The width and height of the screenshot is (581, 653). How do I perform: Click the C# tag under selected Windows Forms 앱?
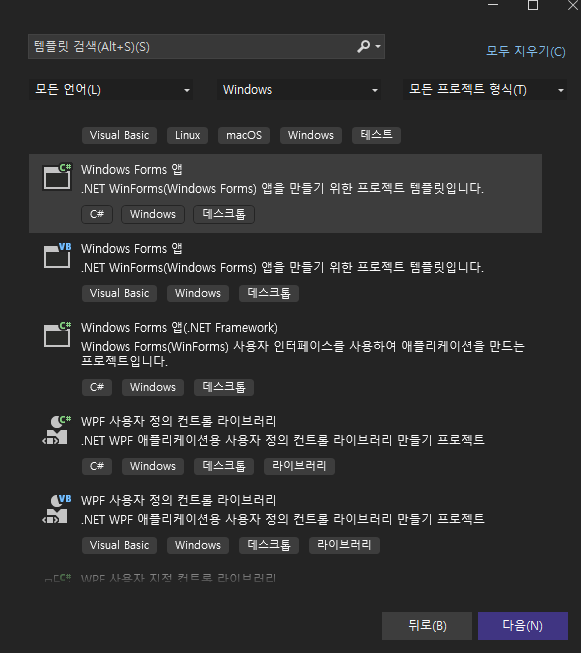[97, 214]
